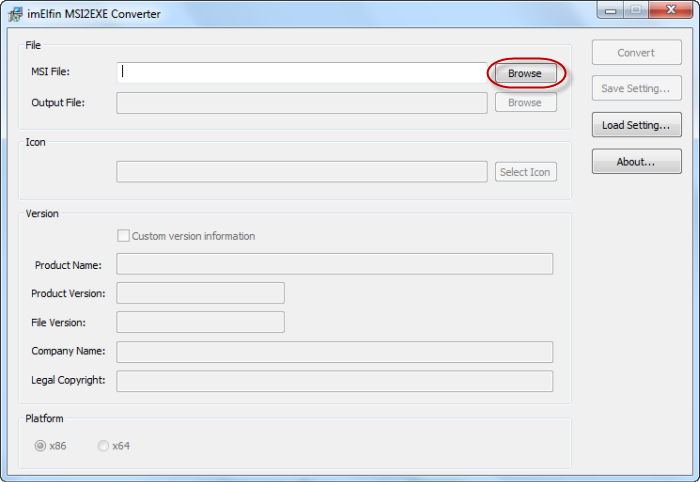Enable Custom version information checkbox
Screen dimensions: 700x482
123,236
